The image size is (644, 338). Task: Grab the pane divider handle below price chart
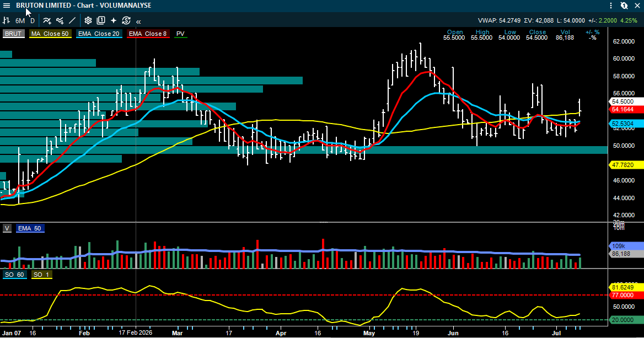coord(324,222)
